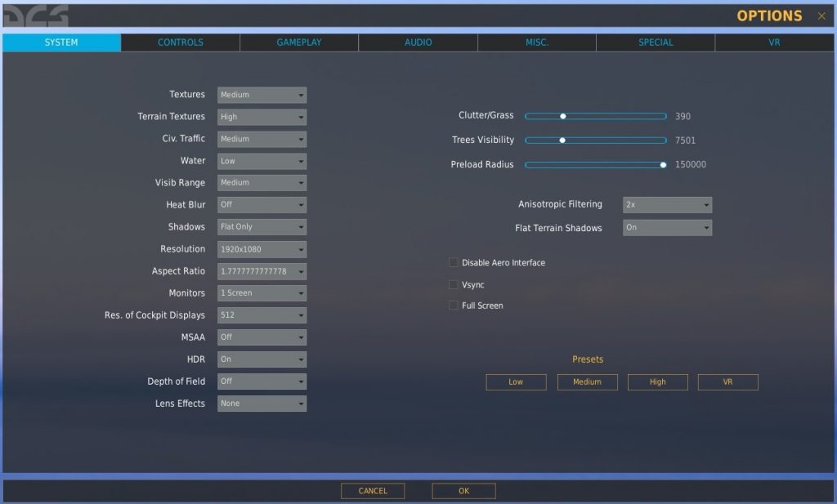
Task: Open the Shadows setting dropdown
Action: click(x=261, y=226)
